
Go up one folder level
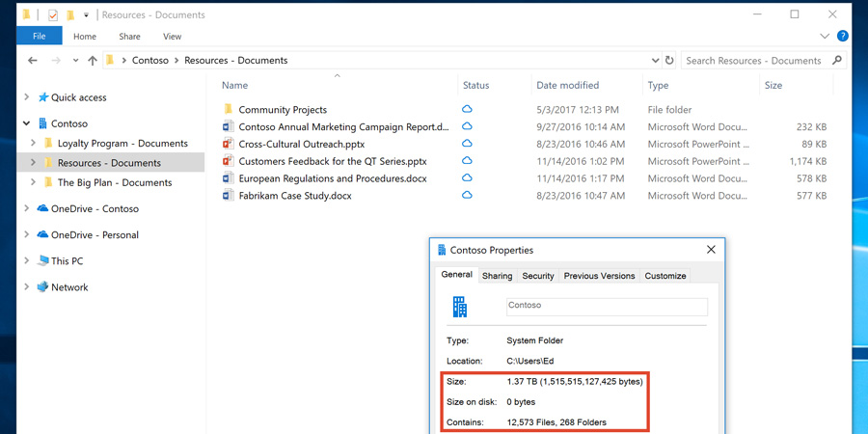[x=93, y=61]
